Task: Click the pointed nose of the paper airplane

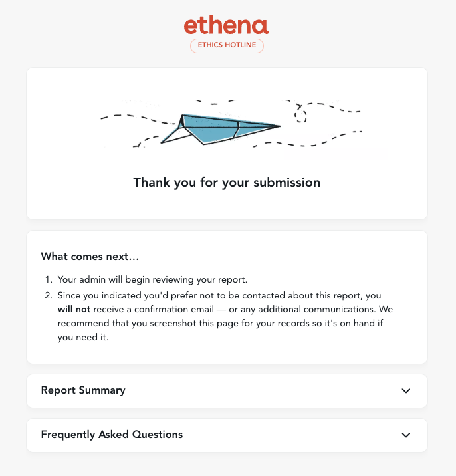Action: 278,126
